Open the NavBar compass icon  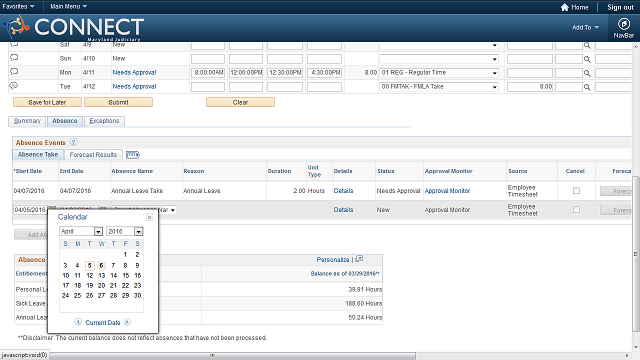tap(623, 24)
